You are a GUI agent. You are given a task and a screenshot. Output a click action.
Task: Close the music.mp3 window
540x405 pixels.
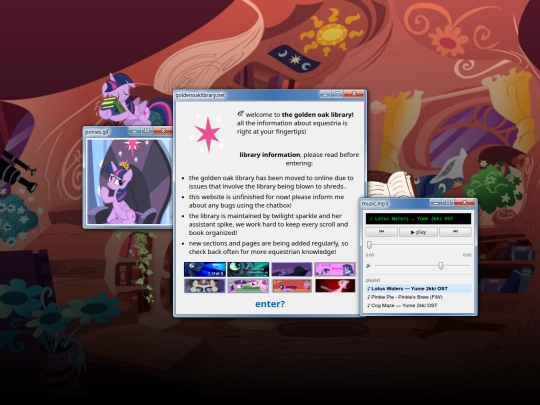(464, 202)
